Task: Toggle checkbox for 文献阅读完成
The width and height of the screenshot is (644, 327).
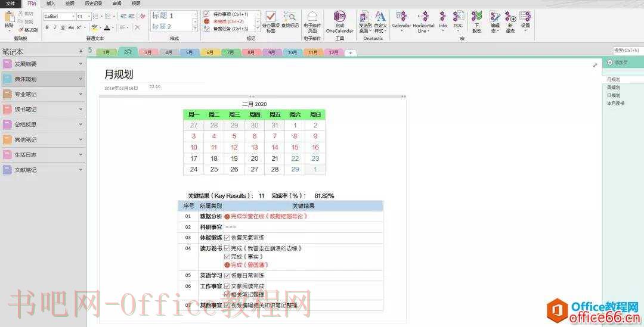Action: pyautogui.click(x=227, y=286)
